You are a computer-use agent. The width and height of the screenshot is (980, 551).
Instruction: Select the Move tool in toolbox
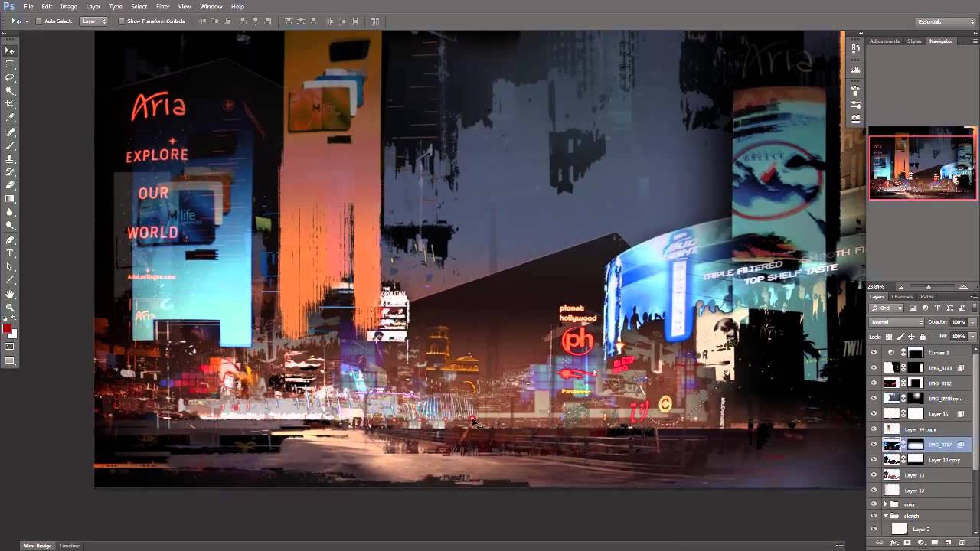[x=10, y=51]
